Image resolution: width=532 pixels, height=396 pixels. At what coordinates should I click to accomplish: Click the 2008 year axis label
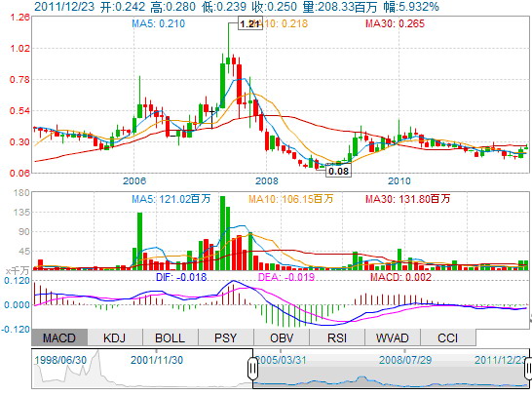(x=267, y=180)
